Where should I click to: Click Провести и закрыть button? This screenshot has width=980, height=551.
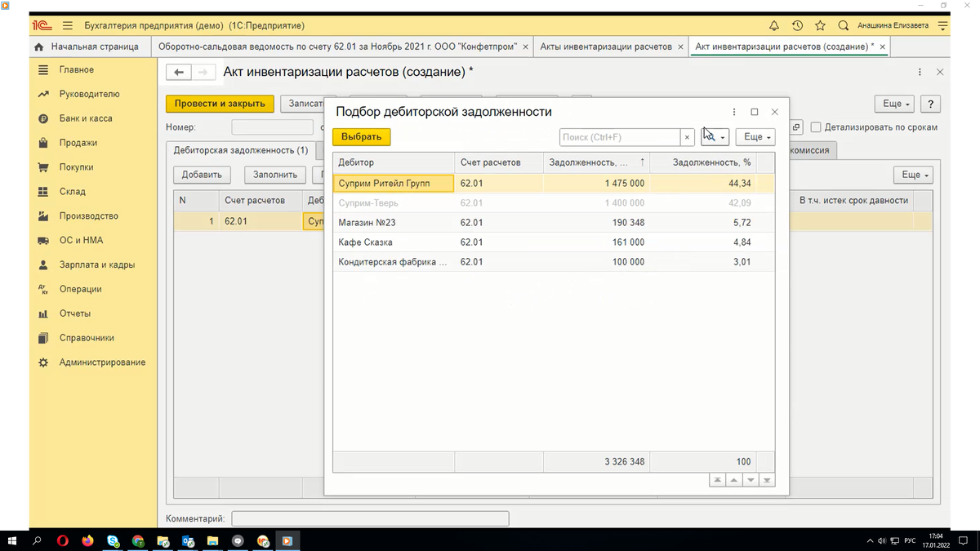[220, 104]
